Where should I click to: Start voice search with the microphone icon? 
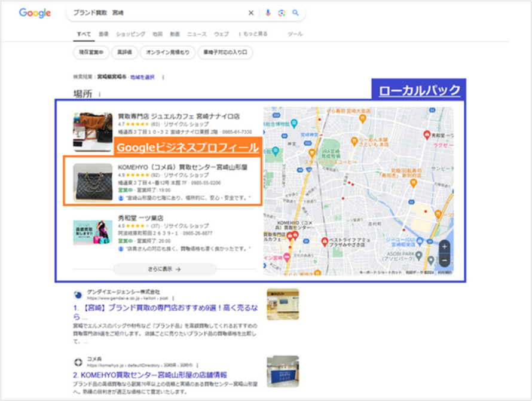pos(268,13)
